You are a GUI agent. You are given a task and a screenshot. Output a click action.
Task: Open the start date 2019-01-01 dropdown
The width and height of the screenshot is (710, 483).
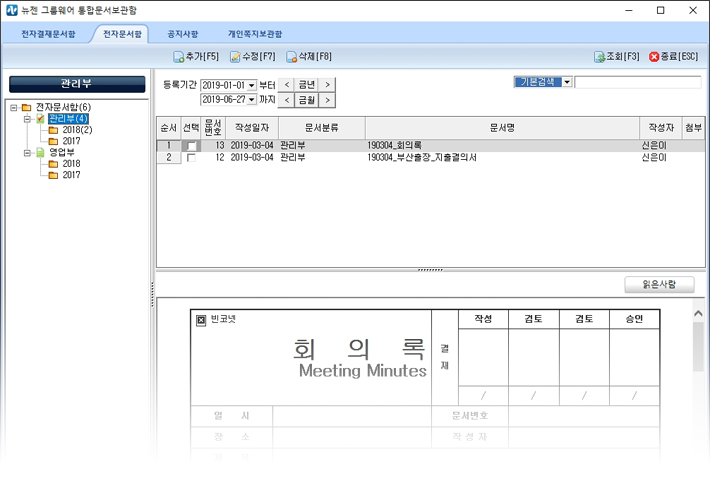coord(252,85)
